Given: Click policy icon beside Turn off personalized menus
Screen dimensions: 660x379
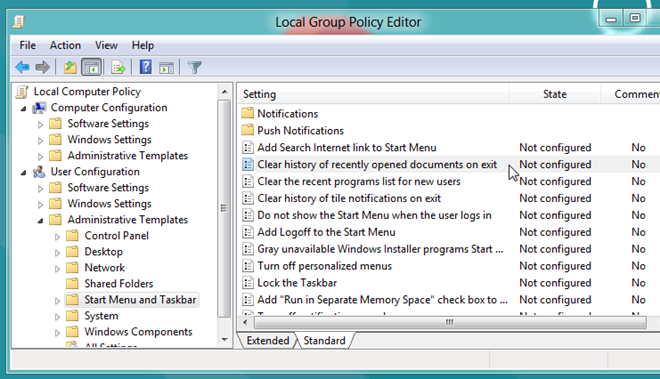Looking at the screenshot, I should [248, 266].
